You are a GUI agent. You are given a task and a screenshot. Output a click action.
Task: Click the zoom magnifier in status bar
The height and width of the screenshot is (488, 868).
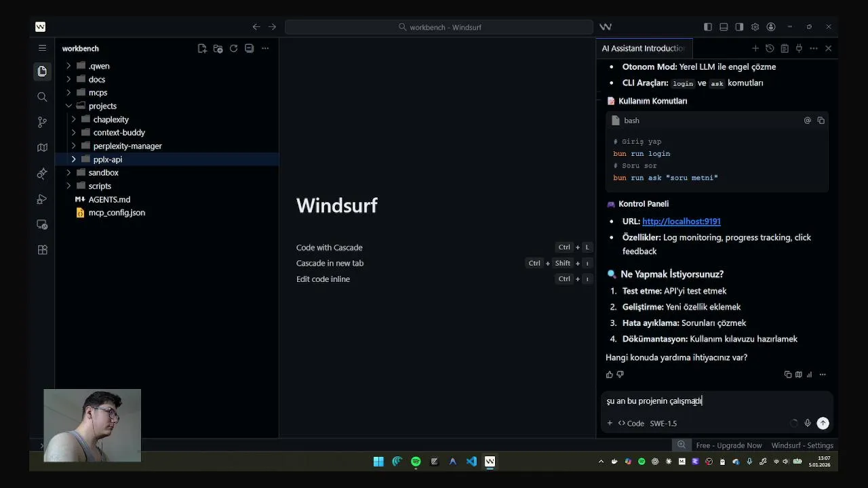681,445
